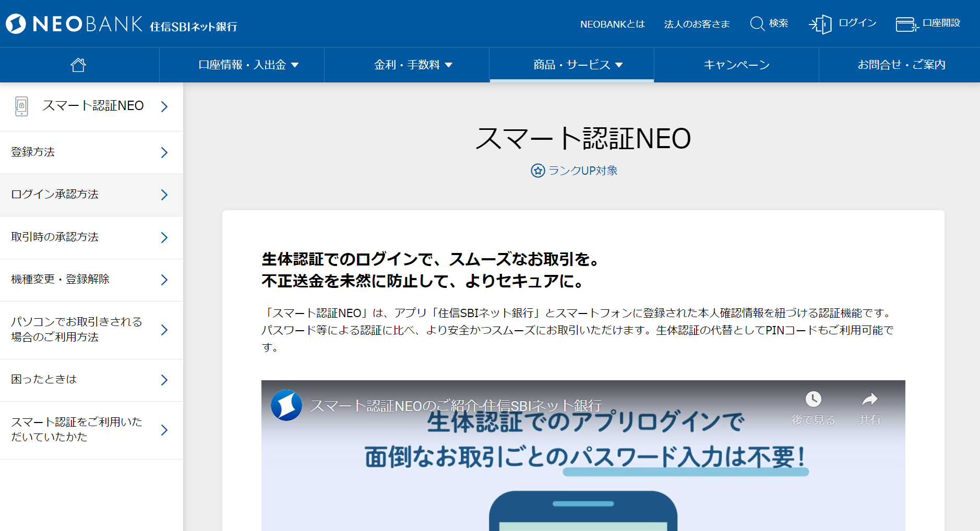
Task: Open 機種変更・登録解除 sidebar item
Action: (x=91, y=280)
